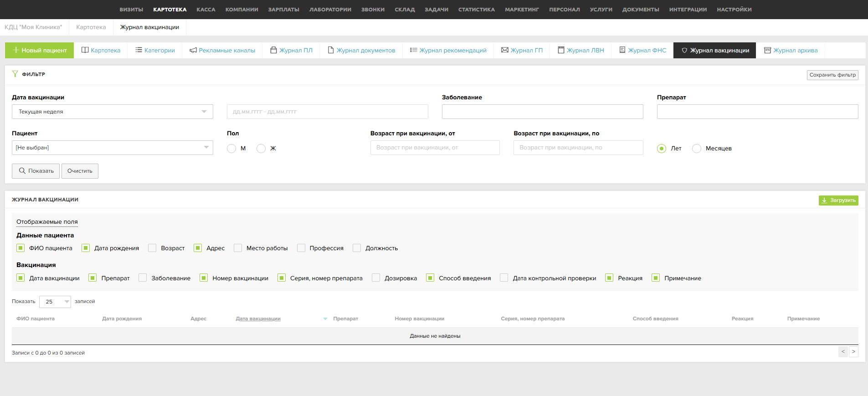
Task: Toggle the Номер вакцинации checkbox
Action: 204,278
